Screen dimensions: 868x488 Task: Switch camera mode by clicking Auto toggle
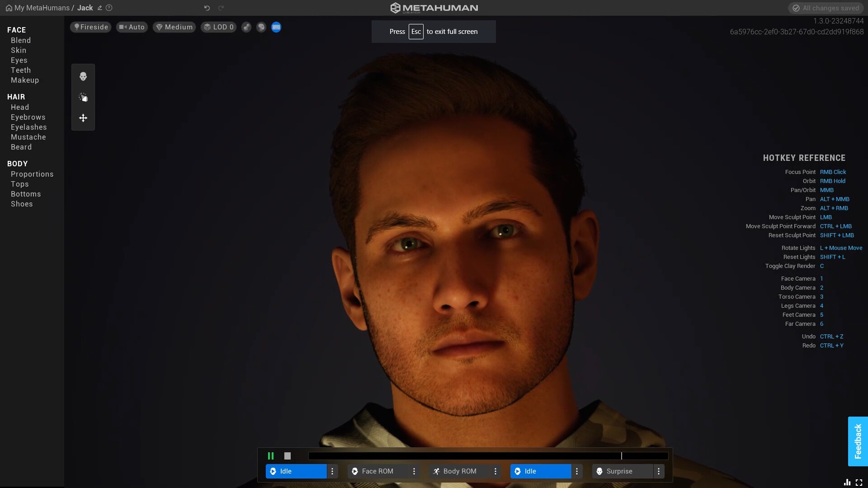(132, 27)
